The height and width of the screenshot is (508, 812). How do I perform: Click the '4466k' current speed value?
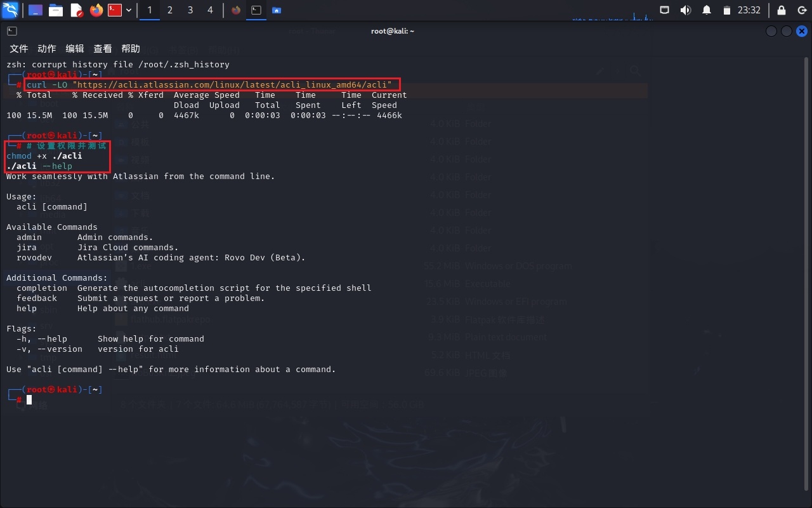pos(390,116)
